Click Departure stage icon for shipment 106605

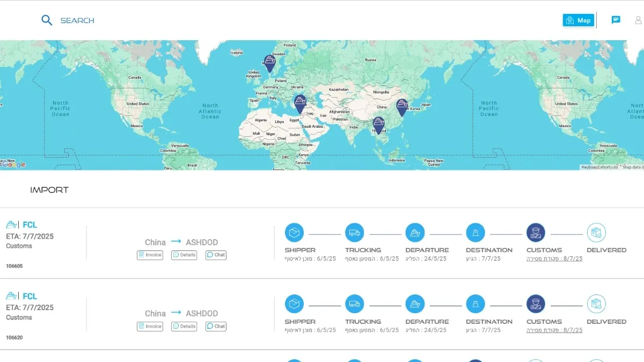(415, 233)
